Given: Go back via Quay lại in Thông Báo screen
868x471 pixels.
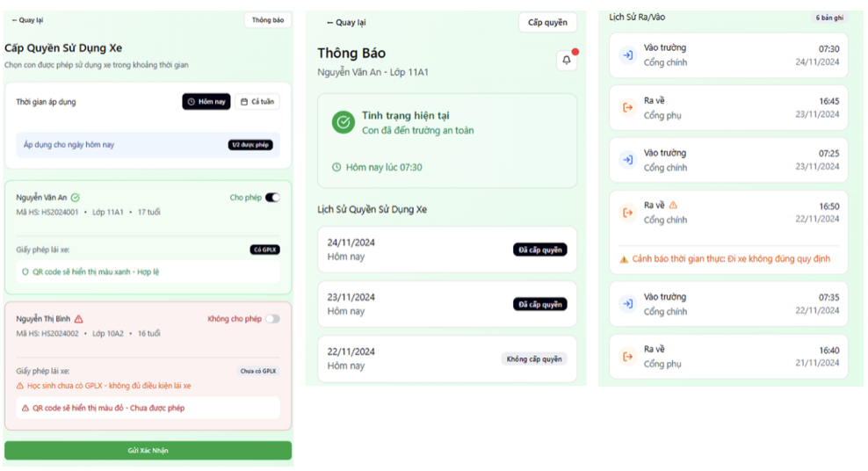Looking at the screenshot, I should click(x=346, y=23).
